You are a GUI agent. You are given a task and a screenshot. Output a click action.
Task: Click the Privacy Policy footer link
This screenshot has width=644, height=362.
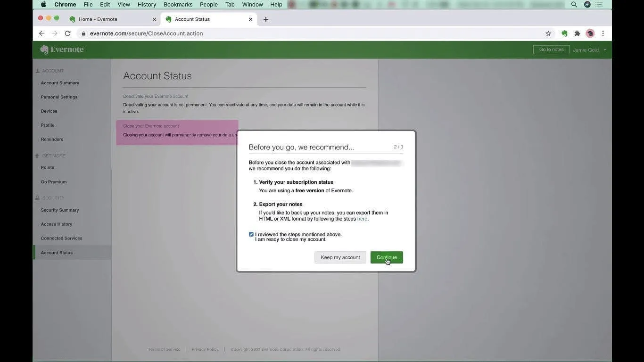coord(205,349)
